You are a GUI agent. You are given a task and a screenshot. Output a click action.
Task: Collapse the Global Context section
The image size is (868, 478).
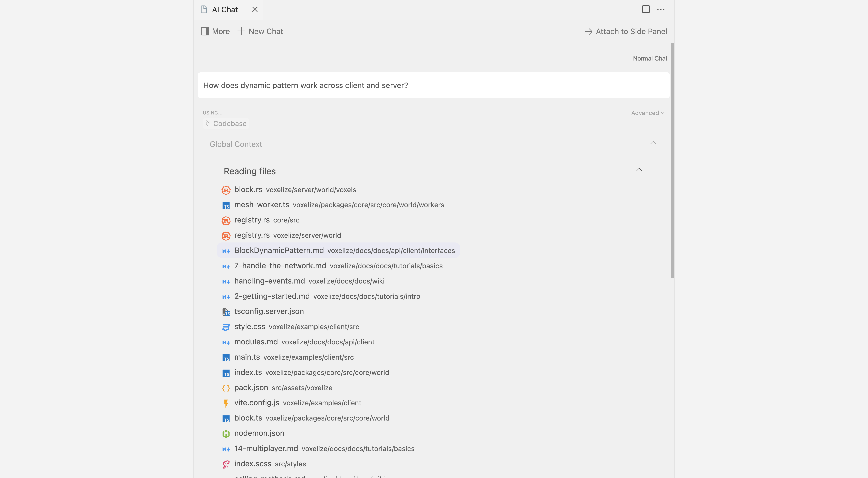point(653,143)
